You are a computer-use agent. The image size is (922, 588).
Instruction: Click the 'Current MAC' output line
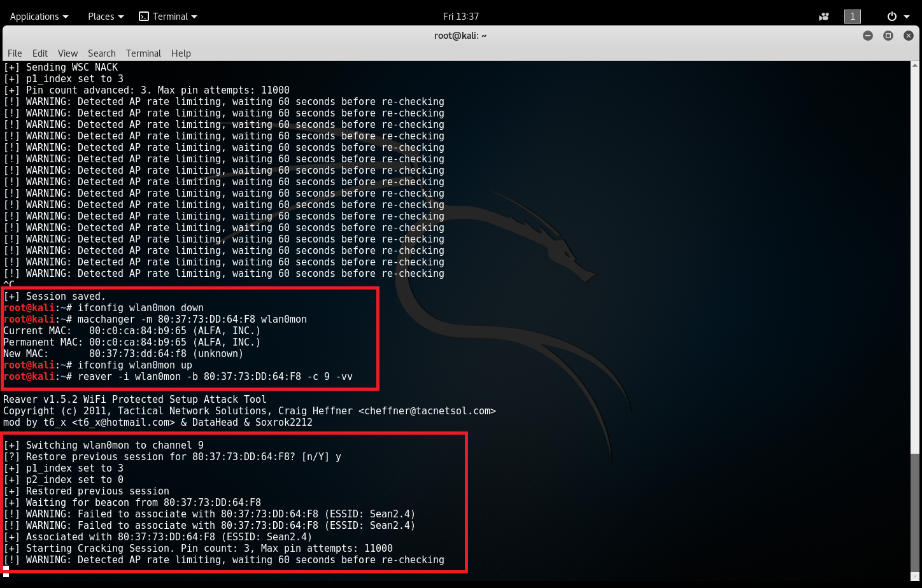[x=132, y=331]
